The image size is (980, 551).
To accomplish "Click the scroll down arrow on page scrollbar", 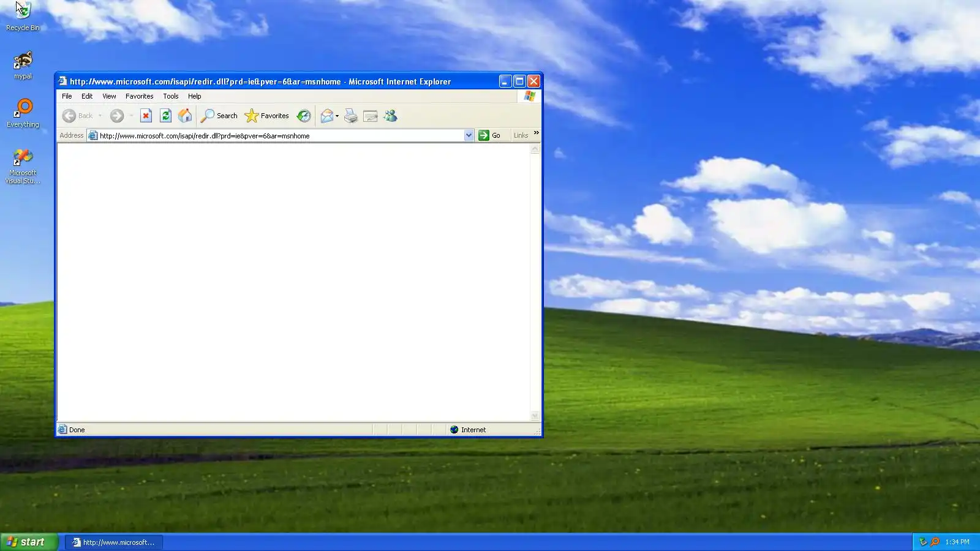I will click(x=535, y=416).
